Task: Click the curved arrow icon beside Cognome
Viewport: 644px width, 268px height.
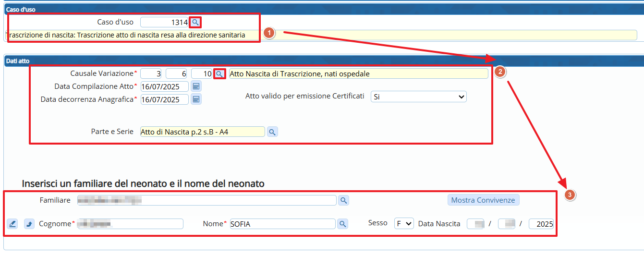Action: pos(29,224)
